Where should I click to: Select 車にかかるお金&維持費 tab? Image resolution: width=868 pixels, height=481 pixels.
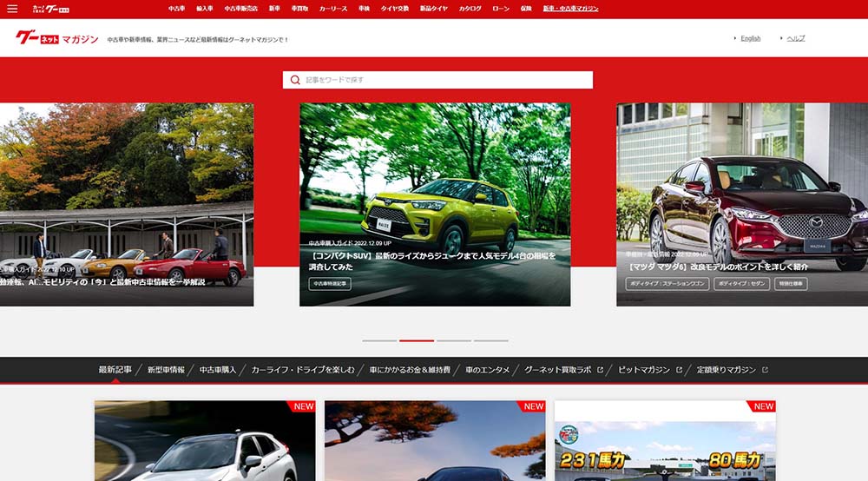click(x=410, y=370)
